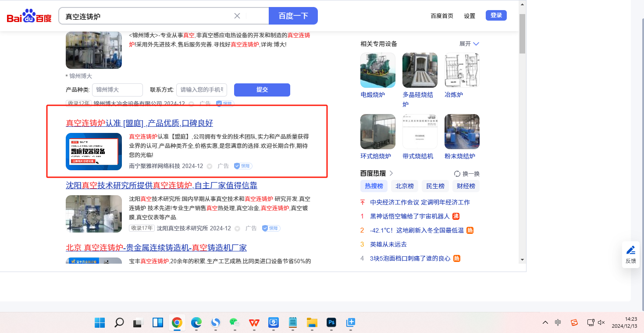
Task: Expand the 相关专用设备 list with 展开
Action: (x=469, y=44)
